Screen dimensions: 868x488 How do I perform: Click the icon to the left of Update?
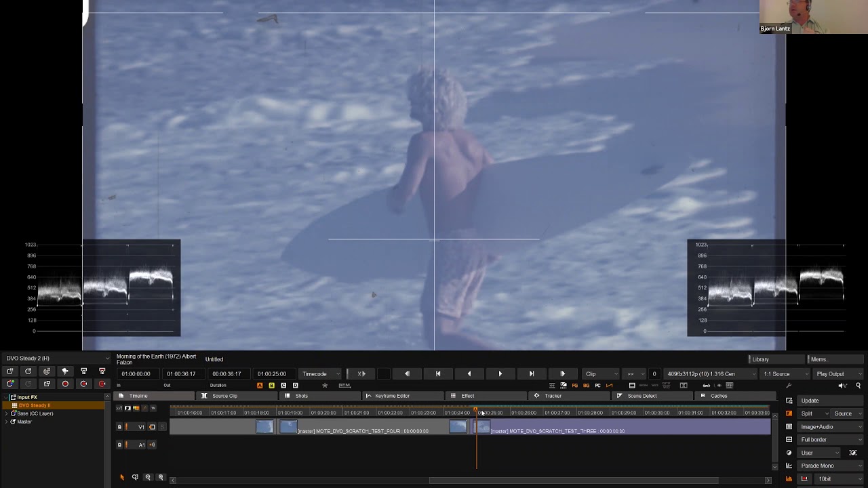789,401
